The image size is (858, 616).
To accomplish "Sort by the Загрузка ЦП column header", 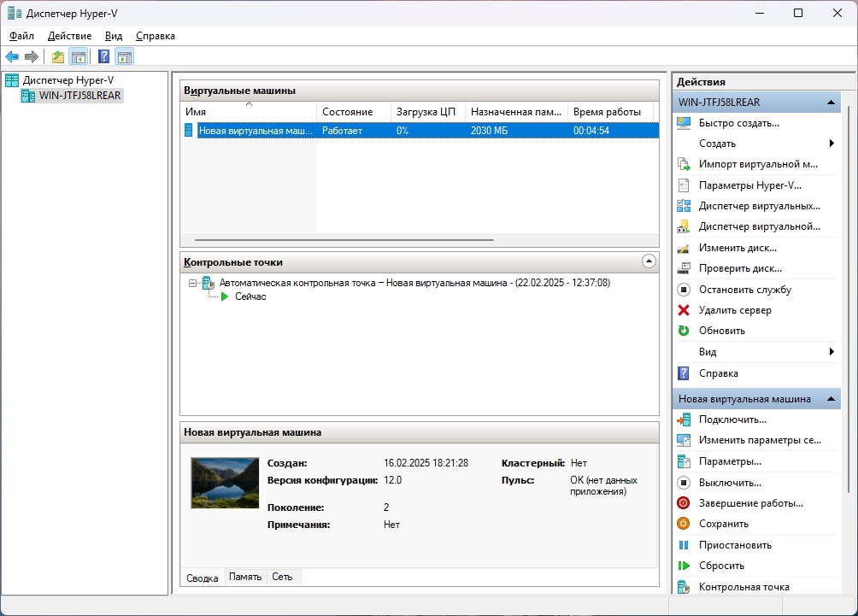I will coord(428,112).
